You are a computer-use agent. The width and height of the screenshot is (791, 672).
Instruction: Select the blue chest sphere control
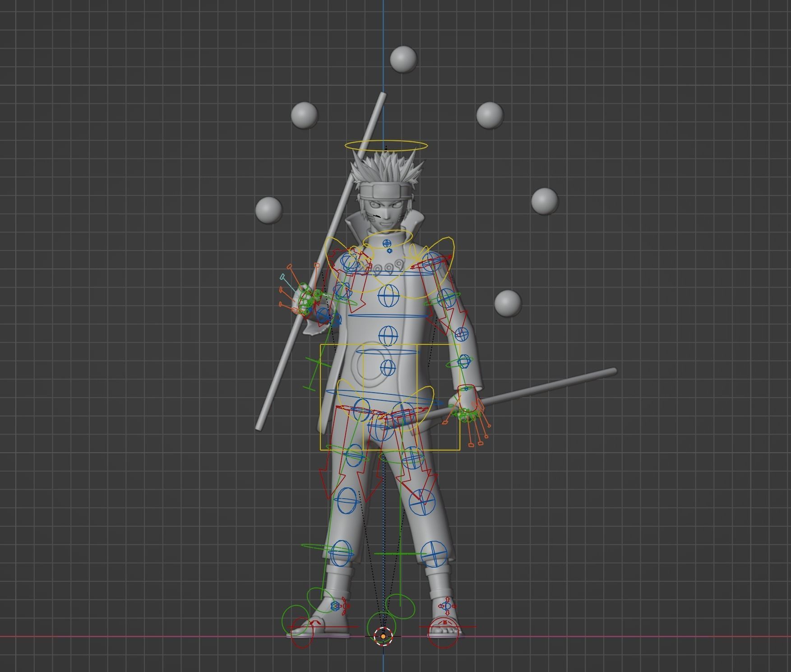(389, 296)
